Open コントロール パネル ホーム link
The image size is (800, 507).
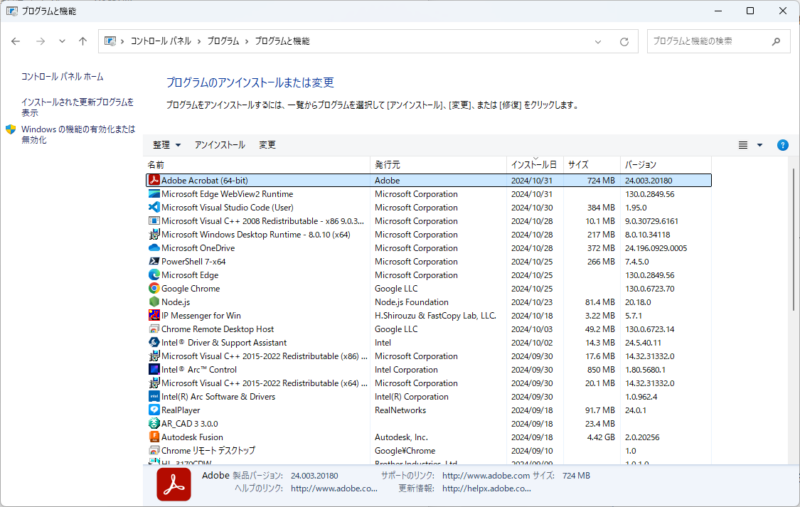[x=62, y=77]
